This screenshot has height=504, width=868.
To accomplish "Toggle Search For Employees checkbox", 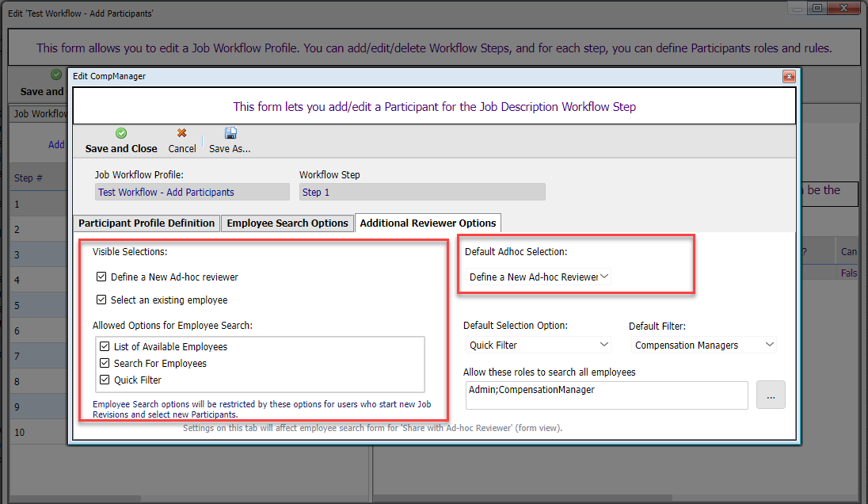I will pyautogui.click(x=105, y=364).
